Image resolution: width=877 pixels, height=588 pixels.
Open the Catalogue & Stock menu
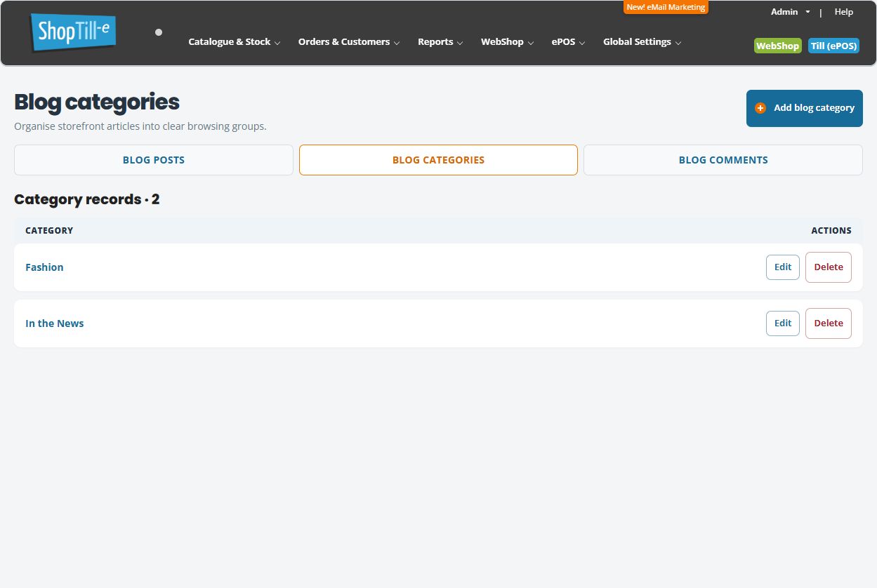(235, 42)
